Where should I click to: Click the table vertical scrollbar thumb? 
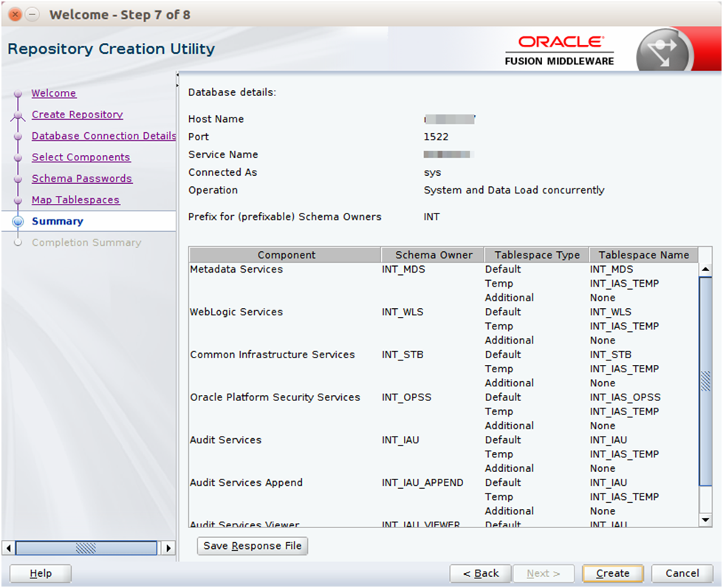(705, 380)
